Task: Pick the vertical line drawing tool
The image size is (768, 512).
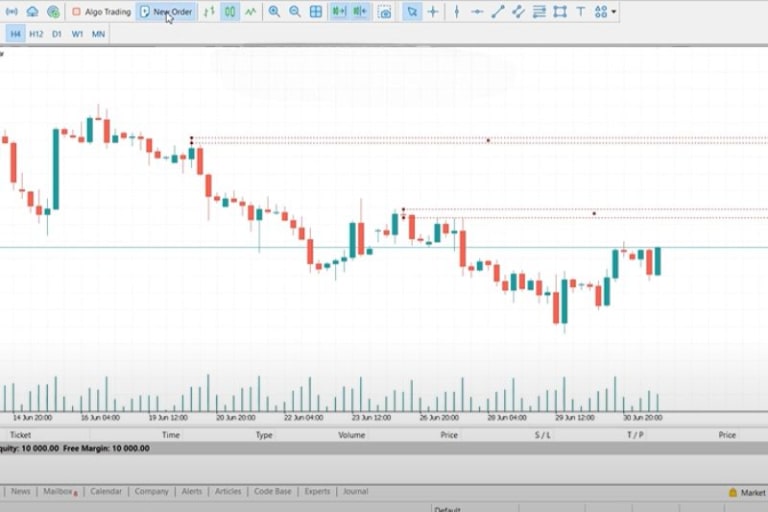Action: [457, 12]
